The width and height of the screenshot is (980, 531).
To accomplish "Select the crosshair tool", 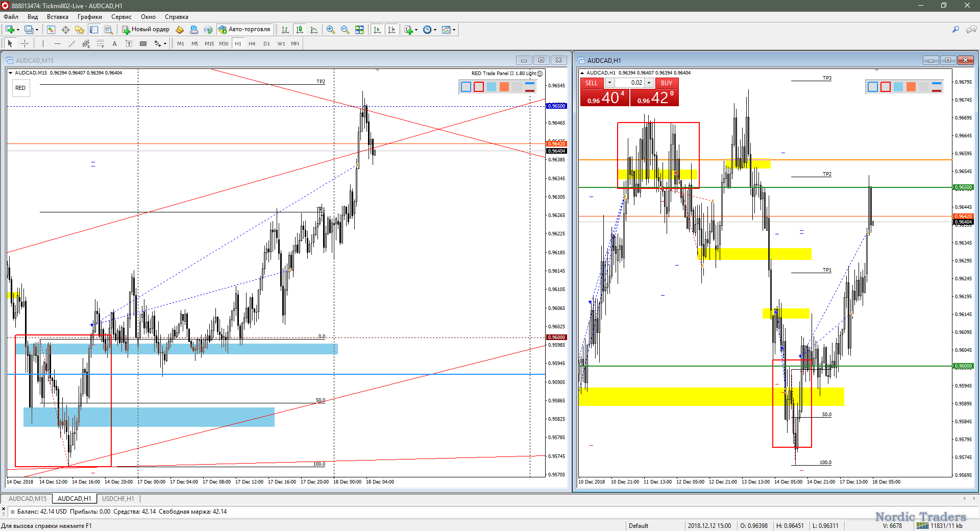I will click(24, 44).
